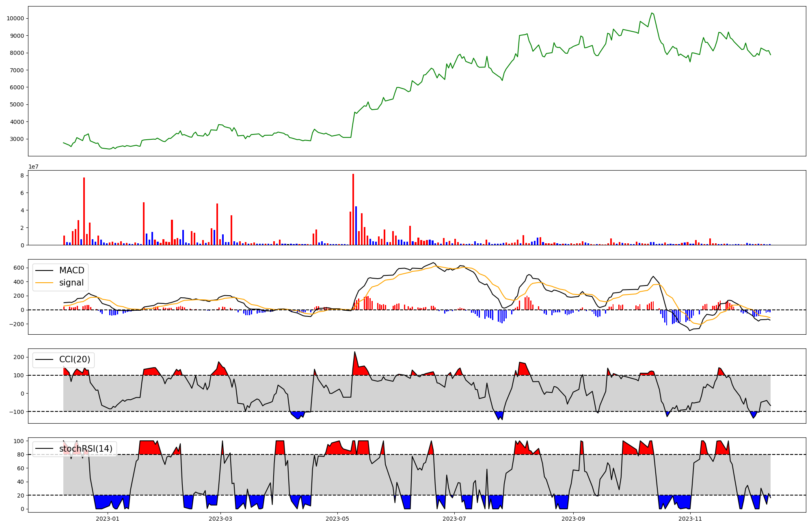Click the 10000 price axis tick label

coord(15,18)
